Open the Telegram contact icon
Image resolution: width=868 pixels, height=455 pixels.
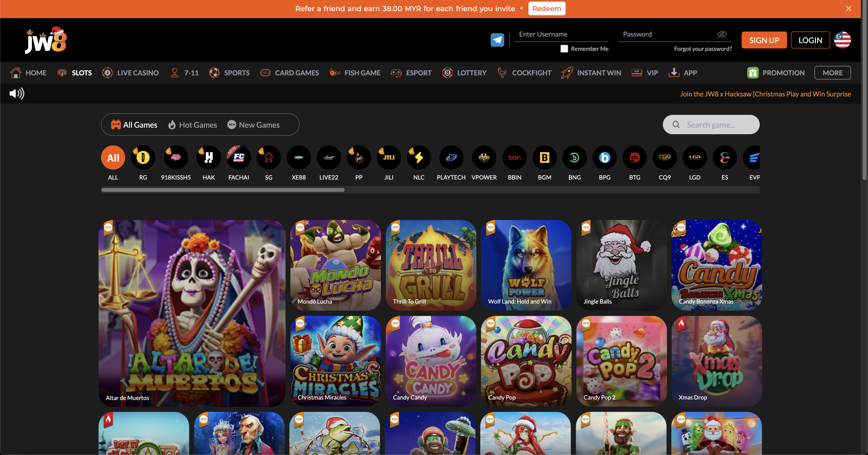tap(497, 40)
